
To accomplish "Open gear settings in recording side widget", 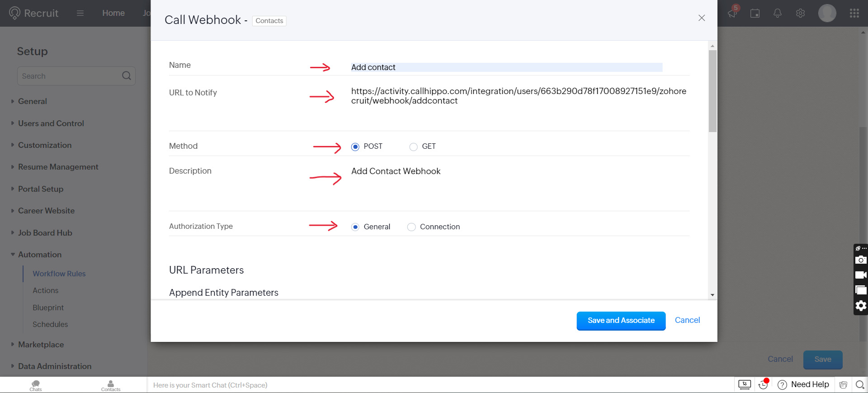I will tap(861, 306).
